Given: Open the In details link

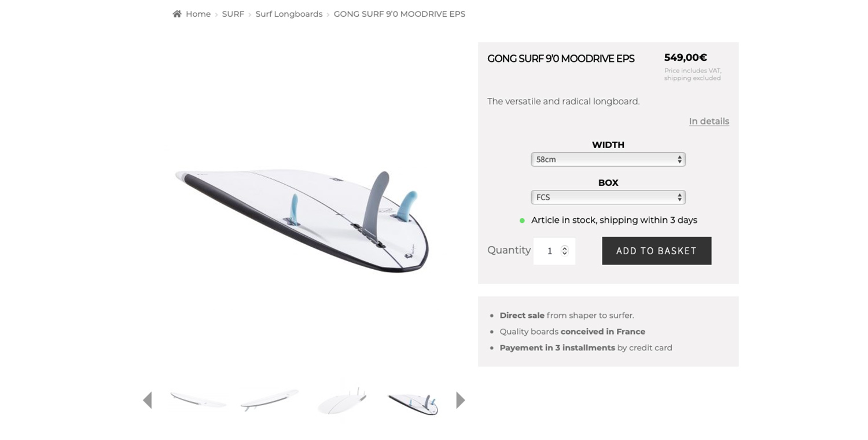Looking at the screenshot, I should coord(709,121).
